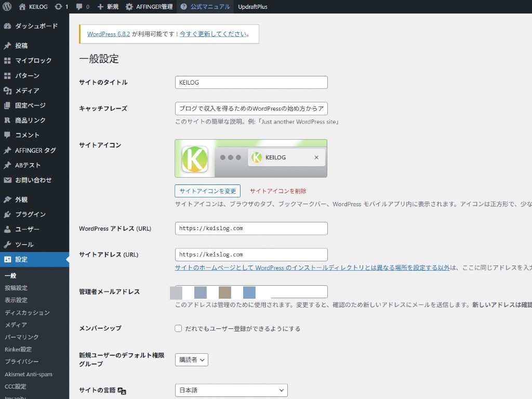Click the マイブロック grid icon
This screenshot has width=532, height=399.
(x=7, y=60)
